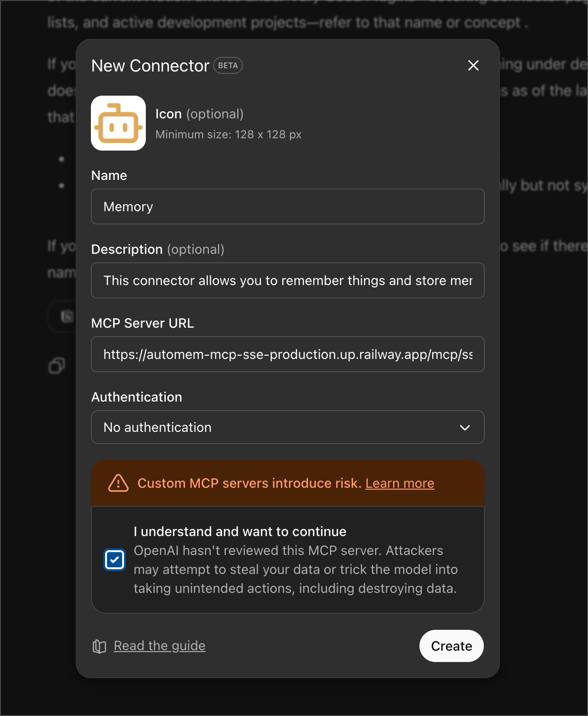Screen dimensions: 588x716
Task: Click the robot icon to change the connector image
Action: click(x=118, y=123)
